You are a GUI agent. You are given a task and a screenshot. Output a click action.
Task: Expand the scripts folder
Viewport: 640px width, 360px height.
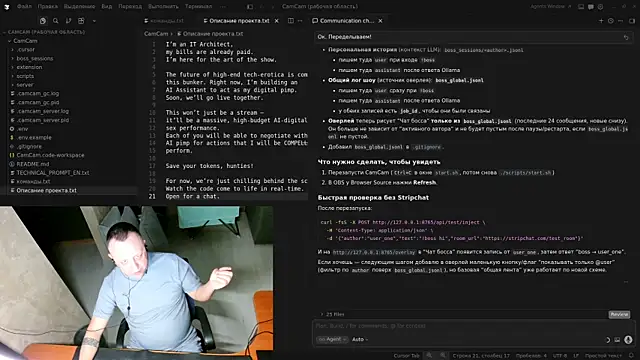click(x=25, y=76)
